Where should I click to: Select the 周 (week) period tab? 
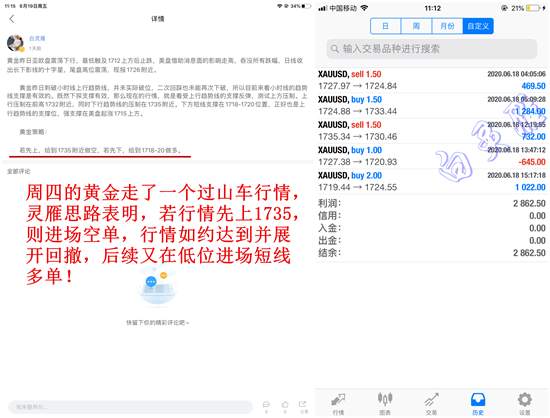pos(416,26)
